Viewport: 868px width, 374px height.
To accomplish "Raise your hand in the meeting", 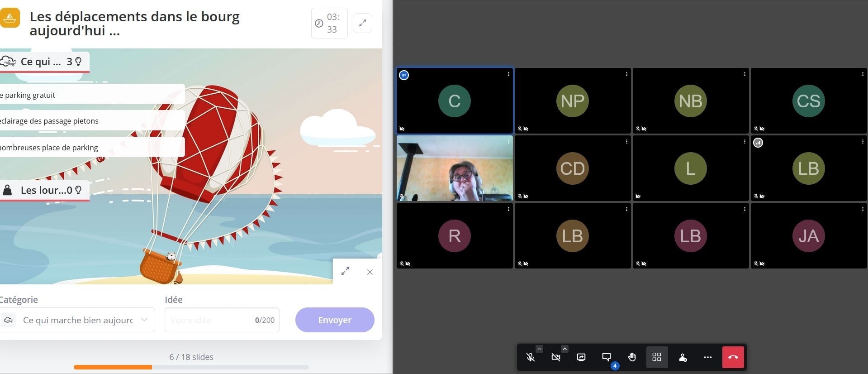I will click(x=632, y=357).
